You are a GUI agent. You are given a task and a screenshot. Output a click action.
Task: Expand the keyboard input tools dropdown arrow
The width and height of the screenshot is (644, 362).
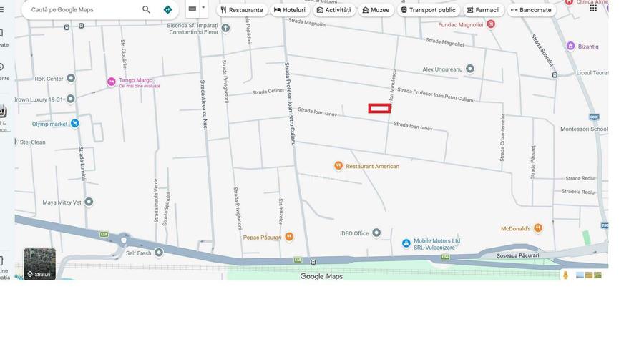[x=203, y=9]
